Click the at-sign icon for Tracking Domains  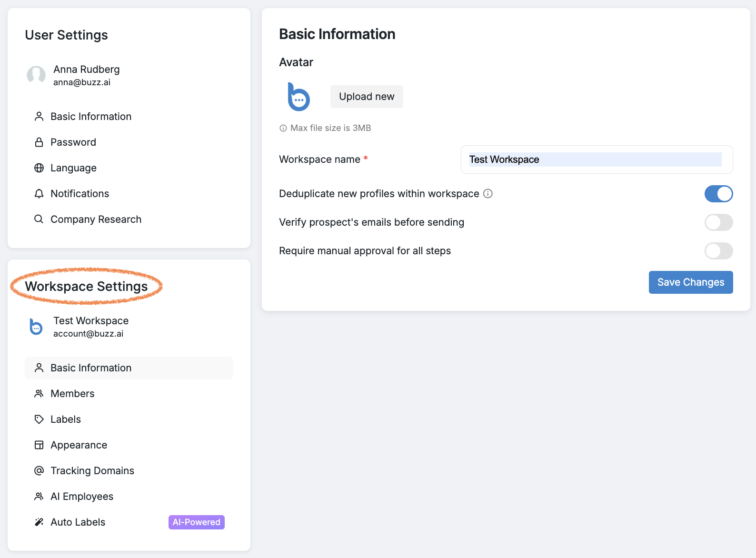[x=39, y=471]
